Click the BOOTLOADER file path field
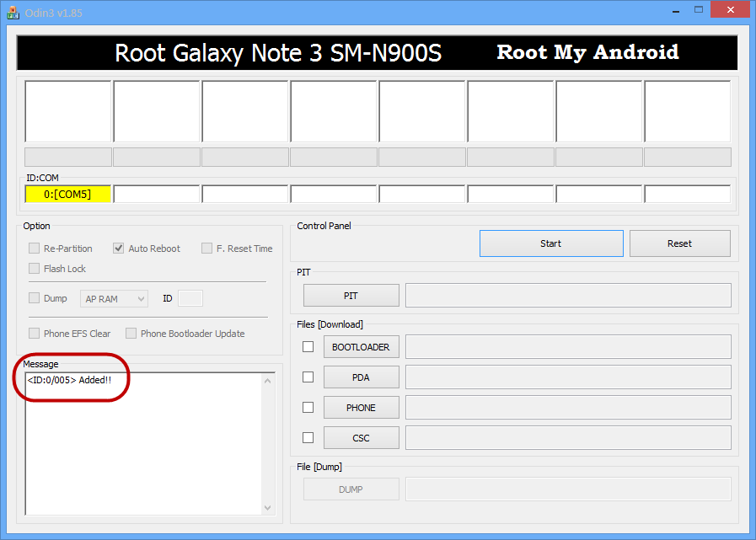Image resolution: width=756 pixels, height=540 pixels. click(x=568, y=347)
